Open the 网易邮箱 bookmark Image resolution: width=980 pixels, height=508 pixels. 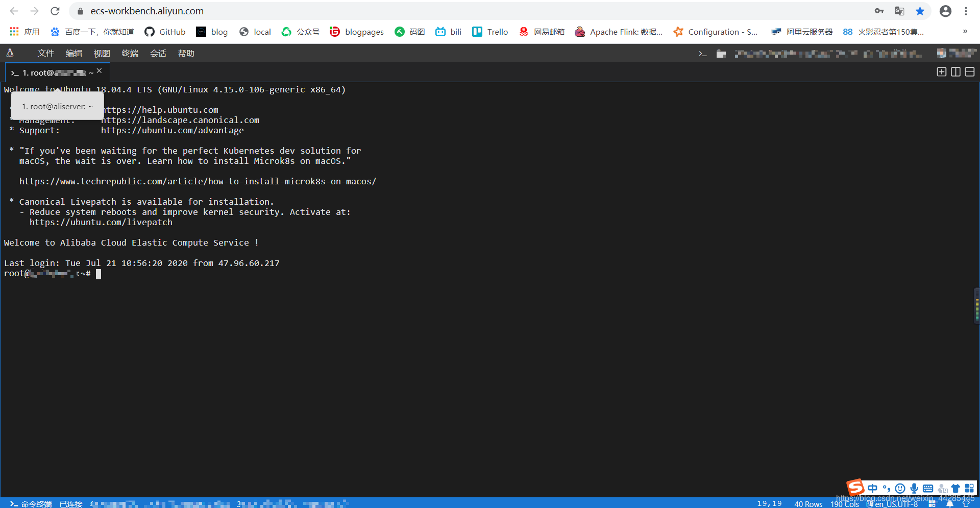[x=542, y=32]
